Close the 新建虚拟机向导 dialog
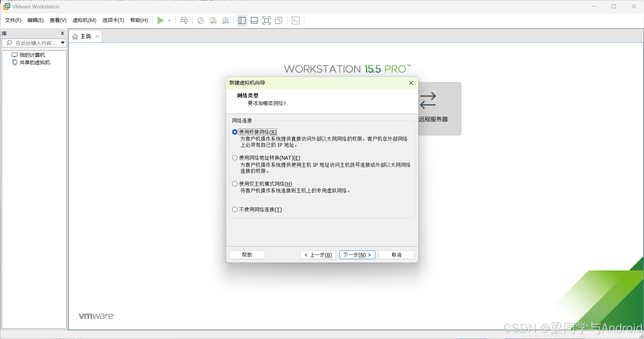 pos(411,83)
